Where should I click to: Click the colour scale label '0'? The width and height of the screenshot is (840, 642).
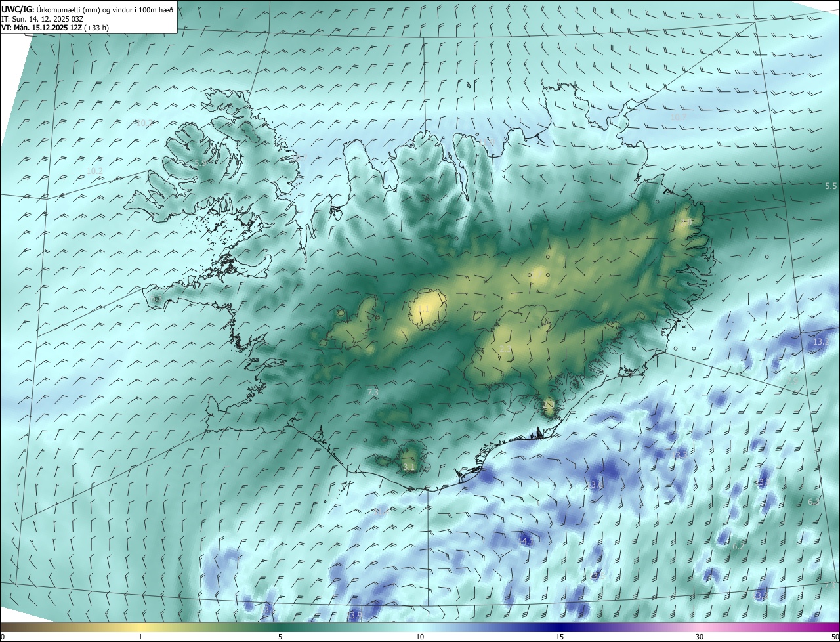[x=3, y=637]
